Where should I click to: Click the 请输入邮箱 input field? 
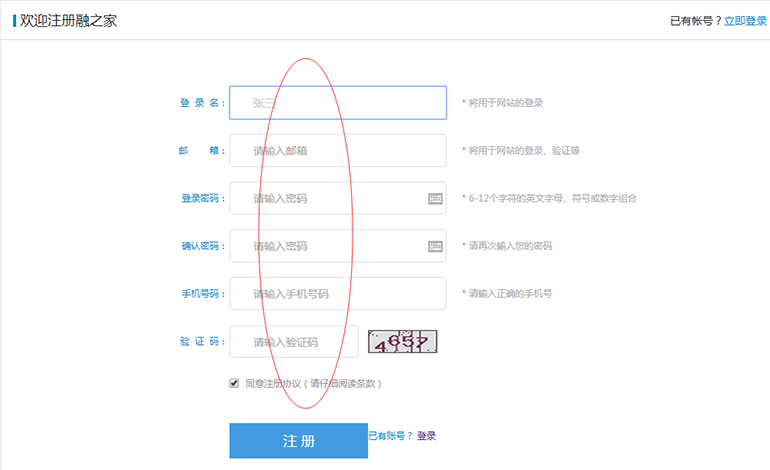pos(337,150)
